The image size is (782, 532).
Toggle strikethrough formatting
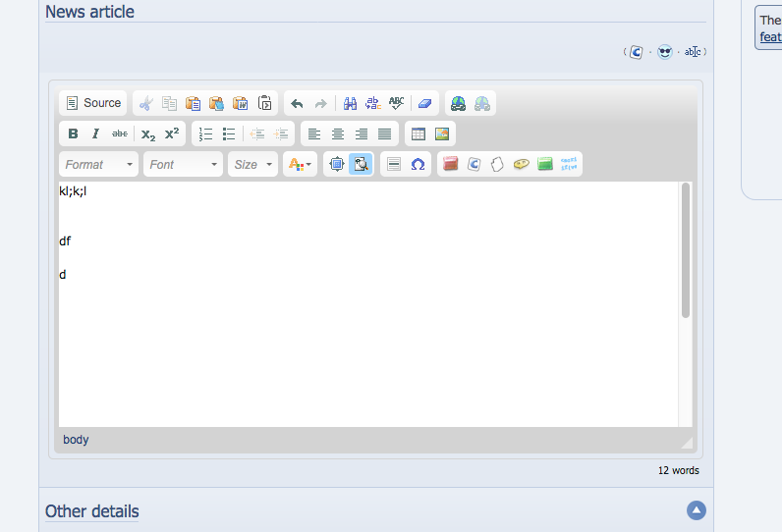(x=120, y=133)
